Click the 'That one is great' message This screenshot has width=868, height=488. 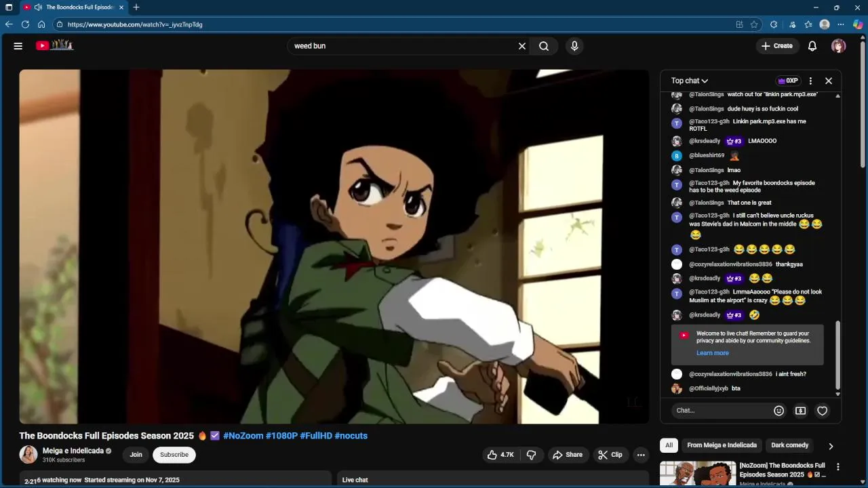coord(749,203)
